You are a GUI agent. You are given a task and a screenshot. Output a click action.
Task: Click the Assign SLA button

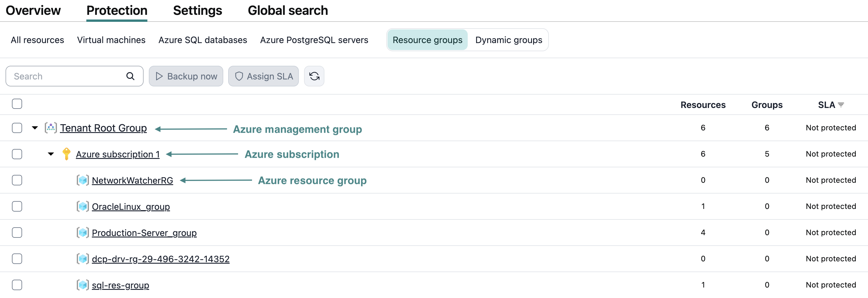click(263, 76)
